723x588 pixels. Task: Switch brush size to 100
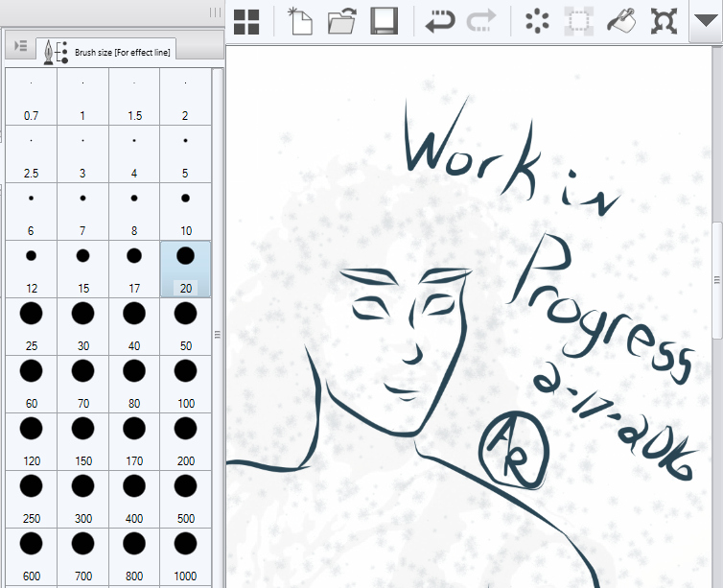[185, 385]
